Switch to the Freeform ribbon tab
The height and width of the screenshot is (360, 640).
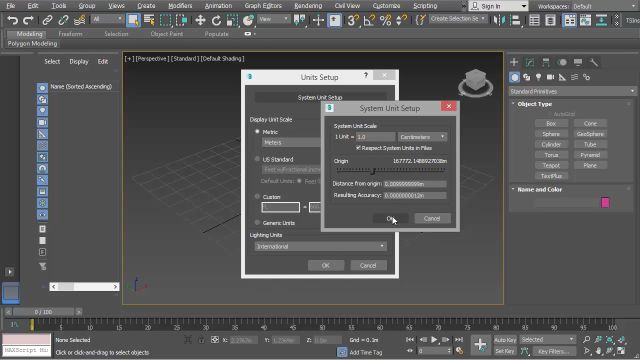pos(70,34)
